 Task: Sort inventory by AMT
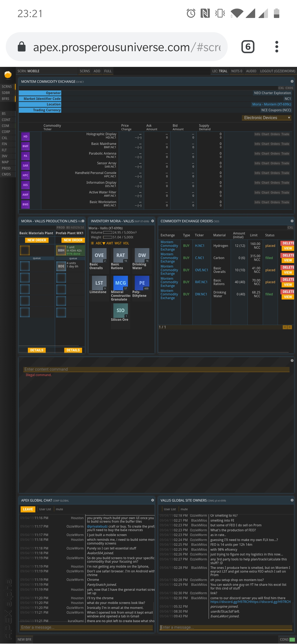pyautogui.click(x=110, y=243)
